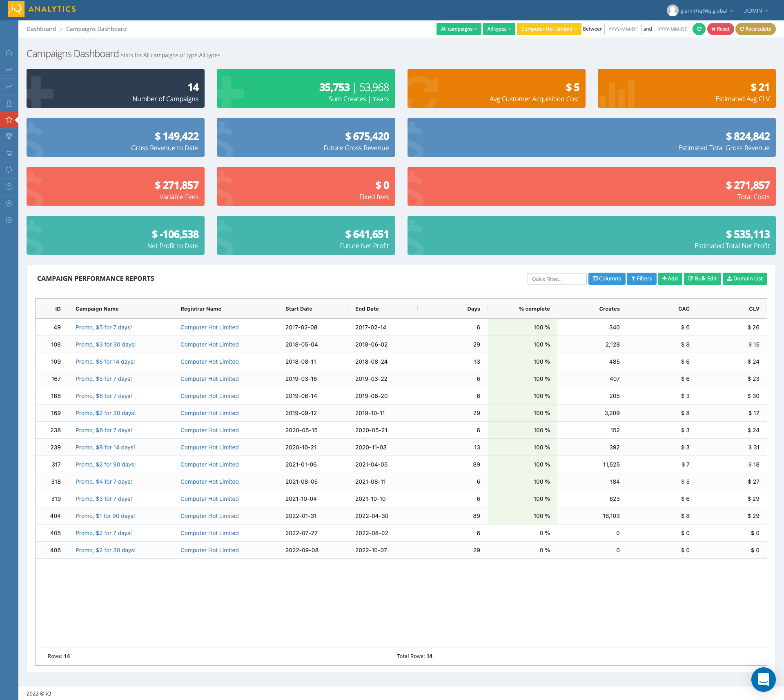Open campaign Promo, $5 for 14 days!

(105, 362)
